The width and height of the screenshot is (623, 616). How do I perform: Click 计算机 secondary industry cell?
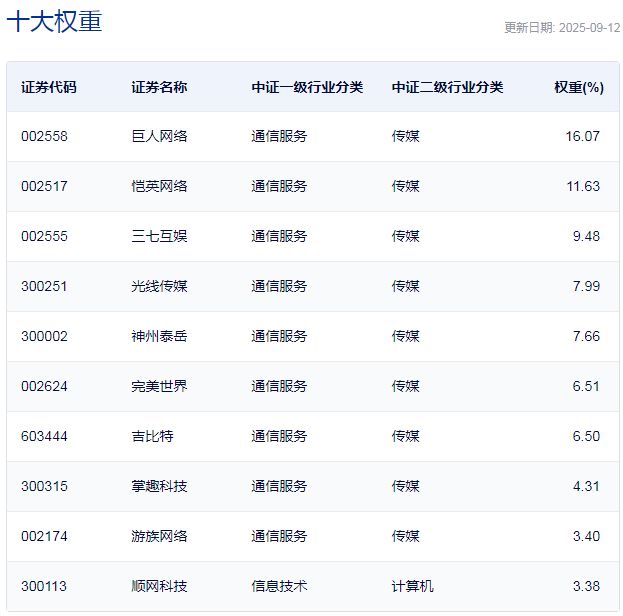[412, 587]
